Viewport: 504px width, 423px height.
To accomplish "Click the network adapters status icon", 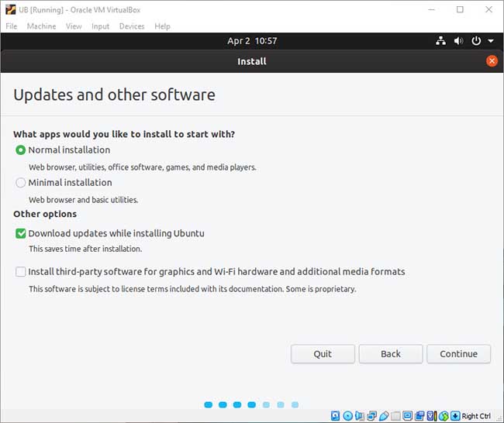I will coord(372,416).
